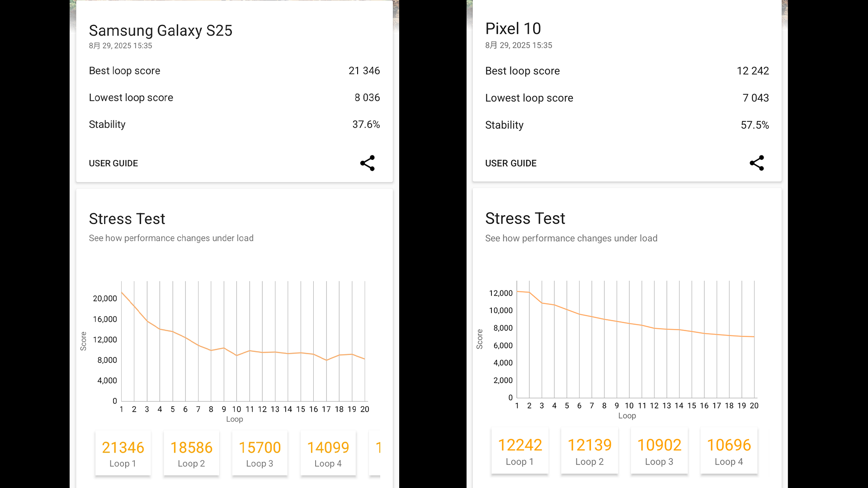Click Lowest loop score value 7 043
The image size is (868, 488).
coord(755,98)
